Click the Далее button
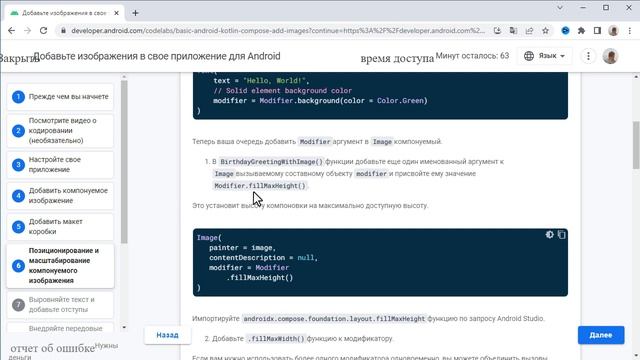640x360 pixels. (x=601, y=335)
